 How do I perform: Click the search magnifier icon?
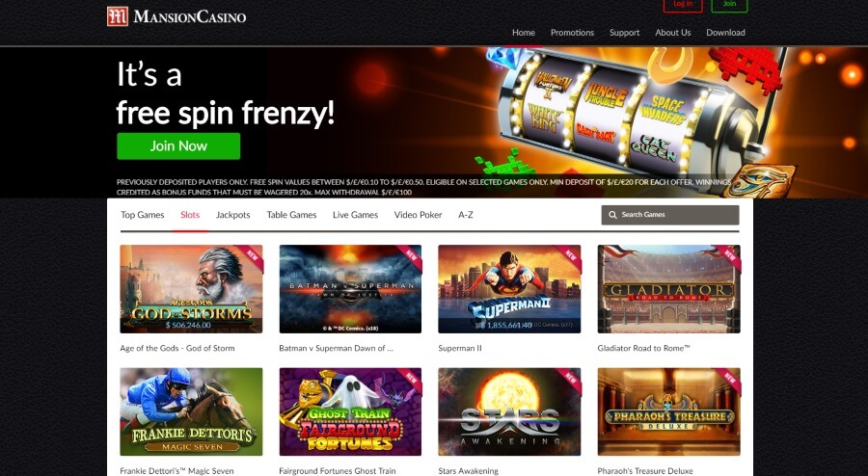click(x=612, y=215)
